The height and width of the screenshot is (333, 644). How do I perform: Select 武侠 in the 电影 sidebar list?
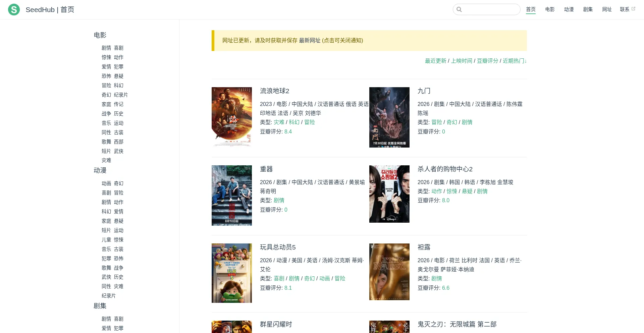[x=119, y=151]
